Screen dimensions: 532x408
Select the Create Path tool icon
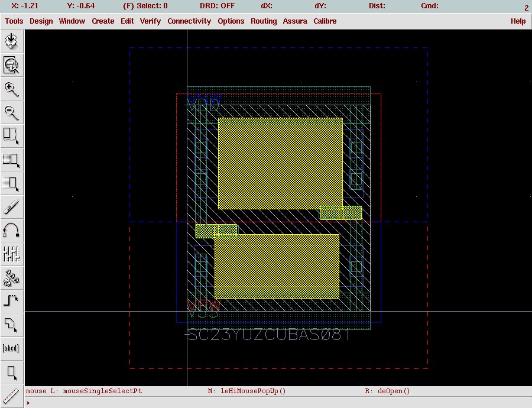pos(12,300)
